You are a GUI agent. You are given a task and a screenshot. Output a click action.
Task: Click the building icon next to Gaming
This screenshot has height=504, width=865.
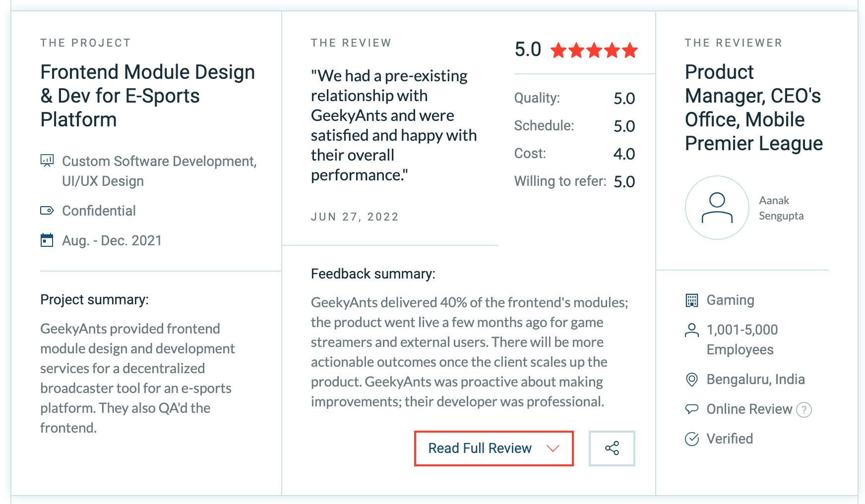click(691, 300)
